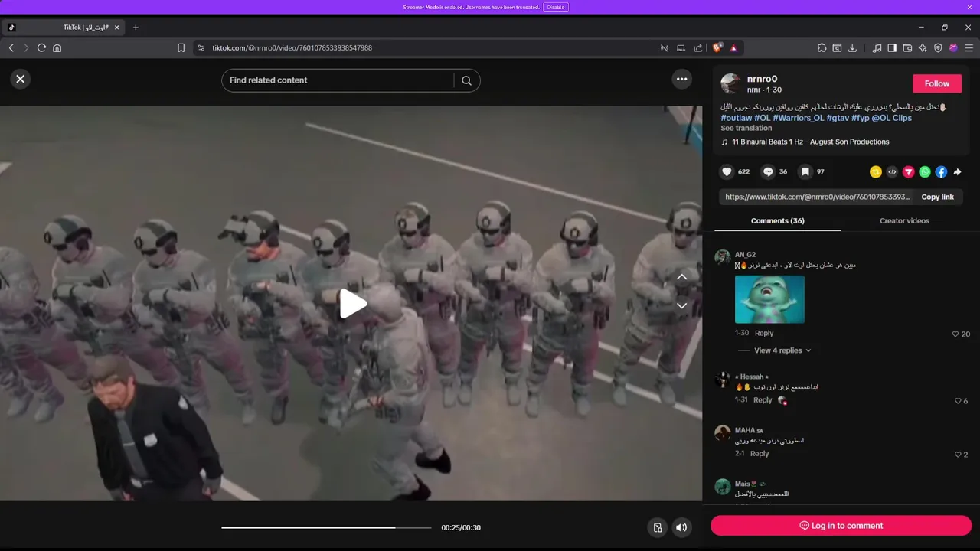
Task: Open the Mais commenter avatar
Action: (722, 486)
